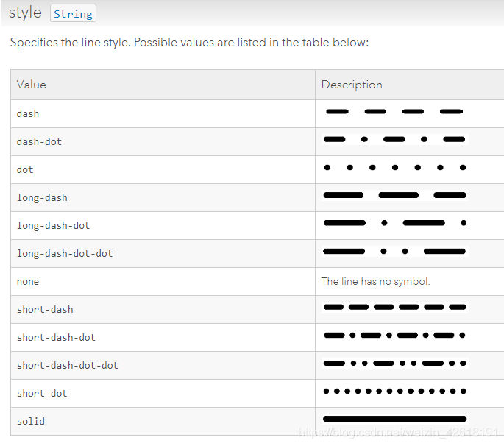Click the dash-dot line pattern image
The image size is (504, 446).
tap(394, 139)
